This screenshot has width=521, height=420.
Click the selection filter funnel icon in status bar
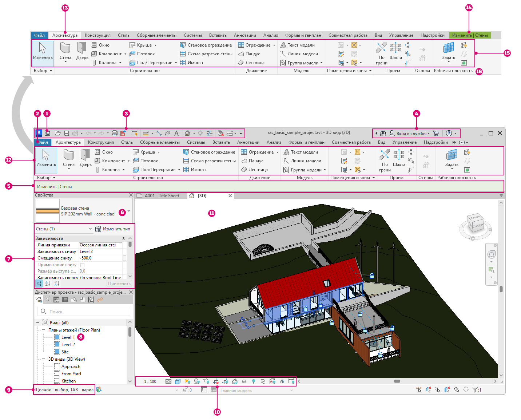click(475, 390)
